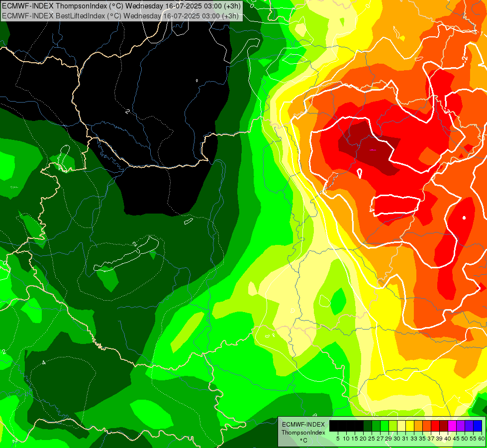
Task: Pick the orange 33–35 legend swatch
Action: [x=419, y=426]
